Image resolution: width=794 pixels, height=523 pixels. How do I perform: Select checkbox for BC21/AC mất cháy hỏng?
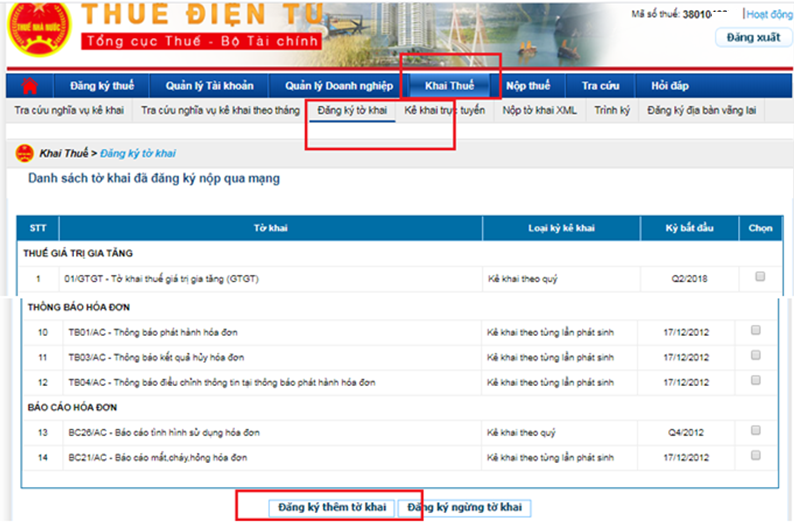756,457
